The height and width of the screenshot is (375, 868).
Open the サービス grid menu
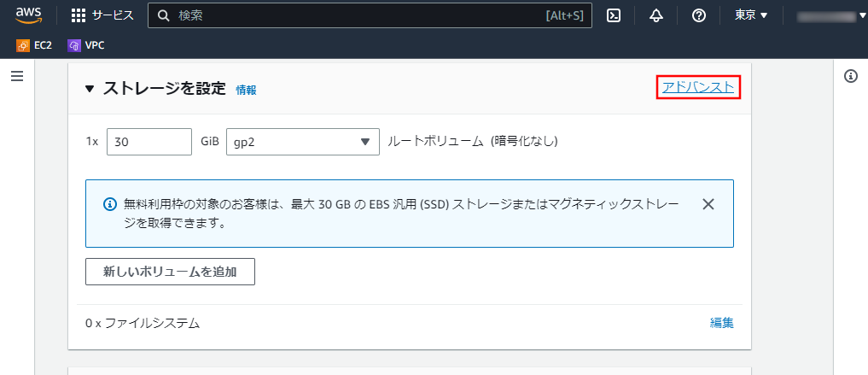[x=102, y=15]
